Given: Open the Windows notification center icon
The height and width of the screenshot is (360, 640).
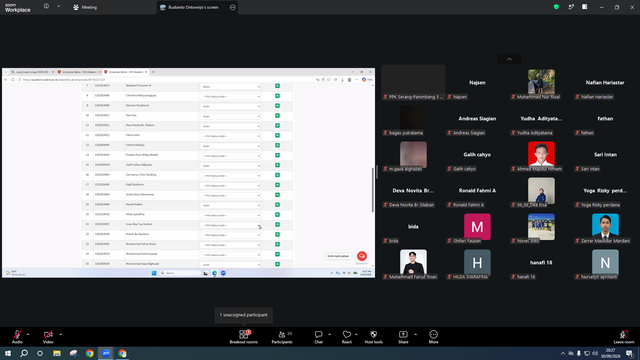Looking at the screenshot, I should 630,353.
